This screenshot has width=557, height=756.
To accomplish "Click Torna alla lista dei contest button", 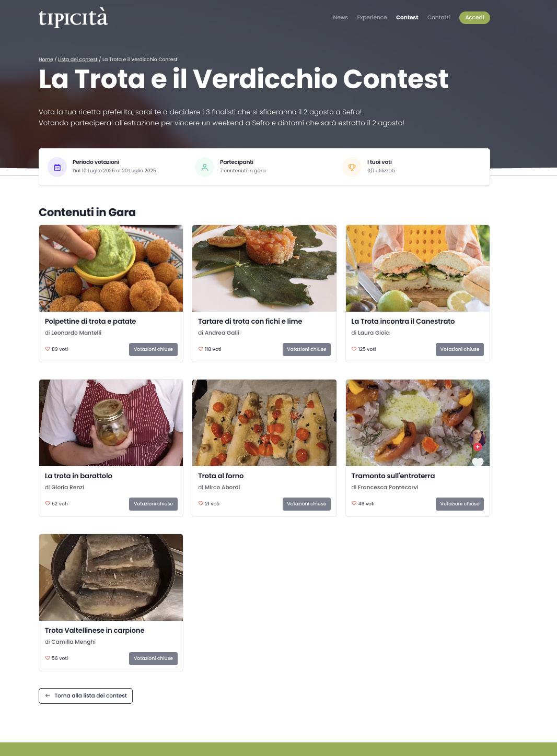I will click(x=86, y=695).
